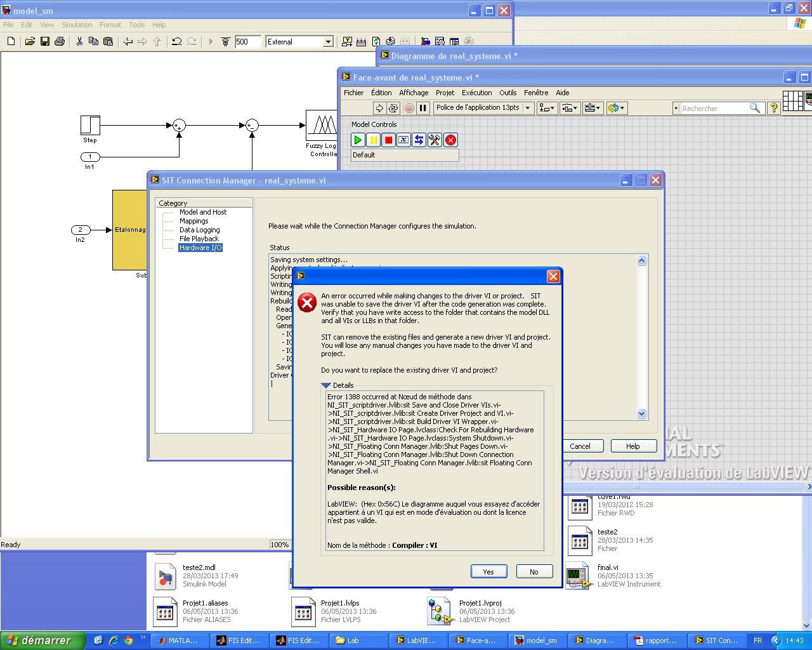Click the Cut scissors icon
The image size is (812, 650).
pos(79,42)
